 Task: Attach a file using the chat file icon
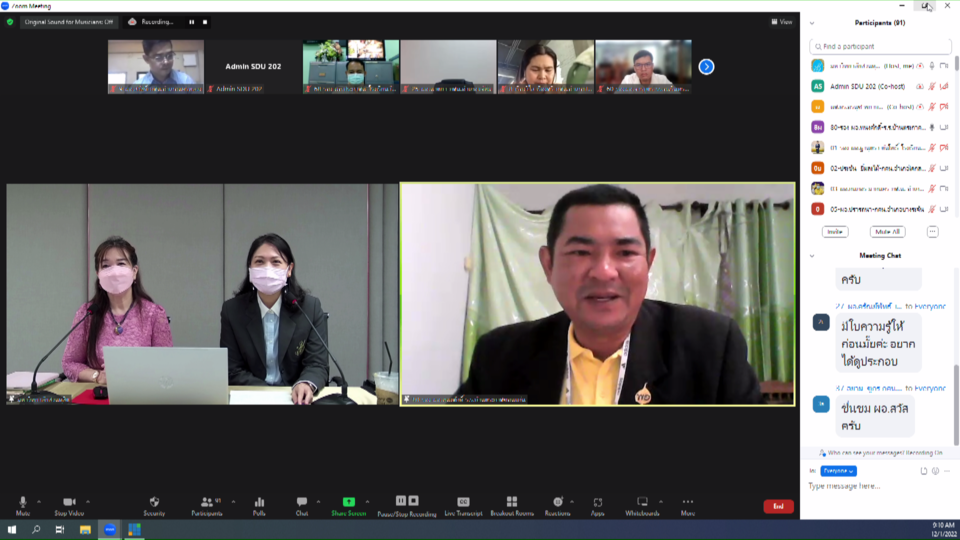click(x=924, y=471)
